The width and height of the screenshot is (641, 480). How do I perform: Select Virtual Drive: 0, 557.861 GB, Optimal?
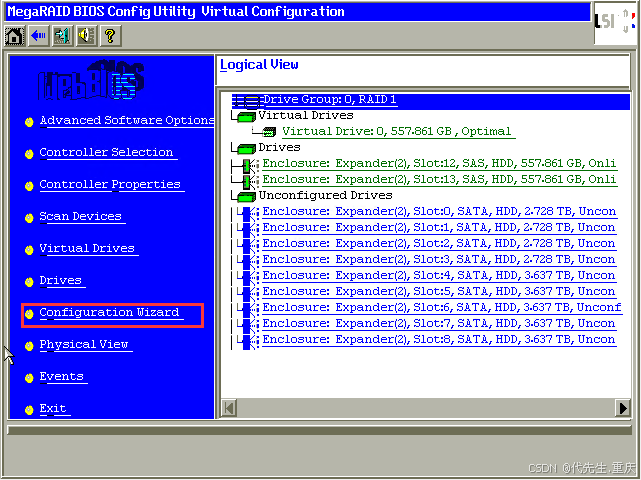coord(397,132)
